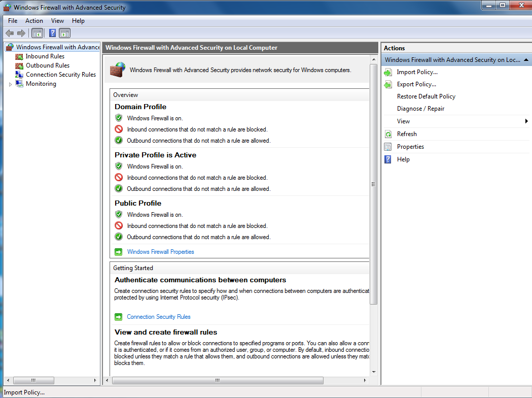The width and height of the screenshot is (532, 398).
Task: Click the Authenticate communications between computers heading
Action: coord(200,280)
